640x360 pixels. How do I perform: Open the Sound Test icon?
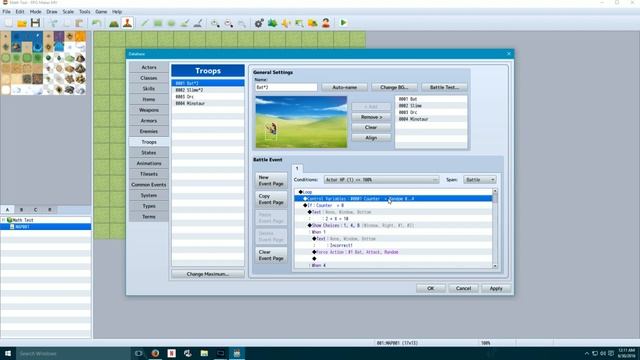pyautogui.click(x=286, y=23)
